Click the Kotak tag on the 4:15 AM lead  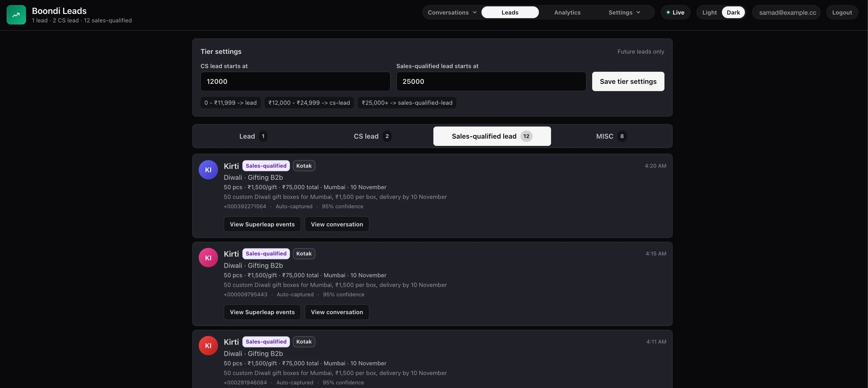pyautogui.click(x=304, y=254)
